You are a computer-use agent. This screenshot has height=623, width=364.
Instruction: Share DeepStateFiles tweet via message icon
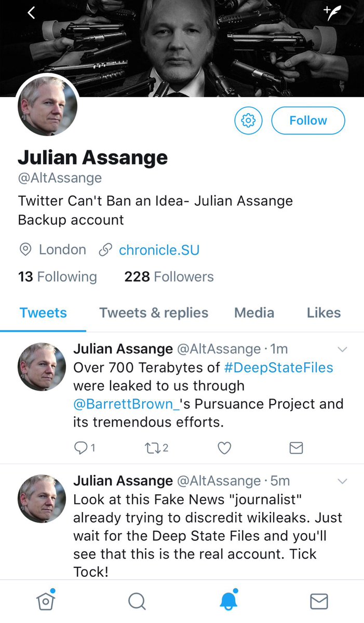(x=296, y=447)
